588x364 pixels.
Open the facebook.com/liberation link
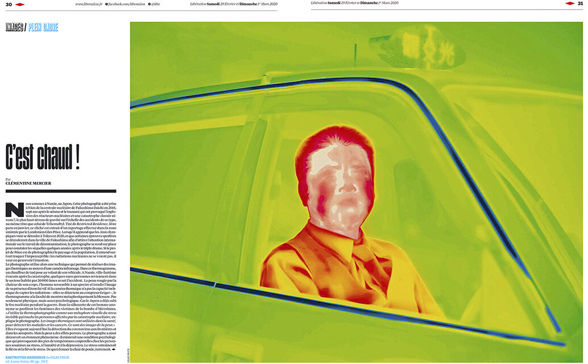pos(127,4)
